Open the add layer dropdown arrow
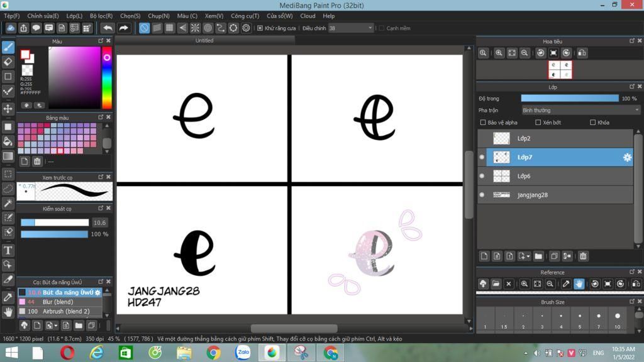 528,256
